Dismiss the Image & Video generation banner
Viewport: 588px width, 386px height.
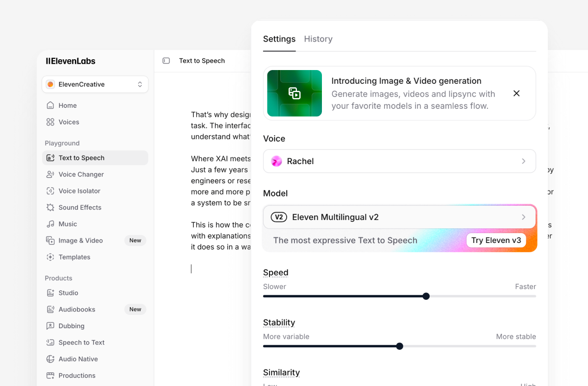[516, 94]
